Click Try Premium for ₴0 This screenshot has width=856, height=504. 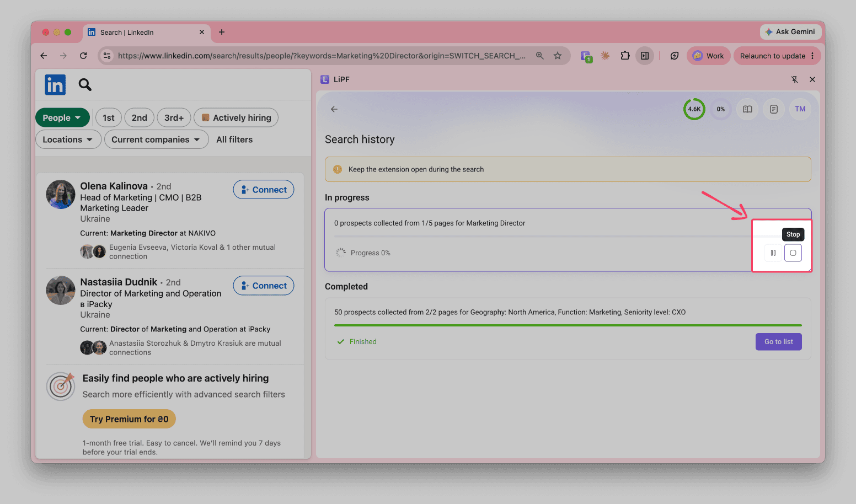tap(129, 419)
